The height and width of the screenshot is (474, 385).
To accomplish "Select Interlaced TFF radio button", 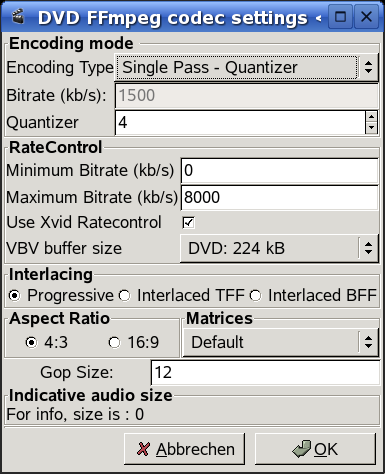I will point(125,295).
